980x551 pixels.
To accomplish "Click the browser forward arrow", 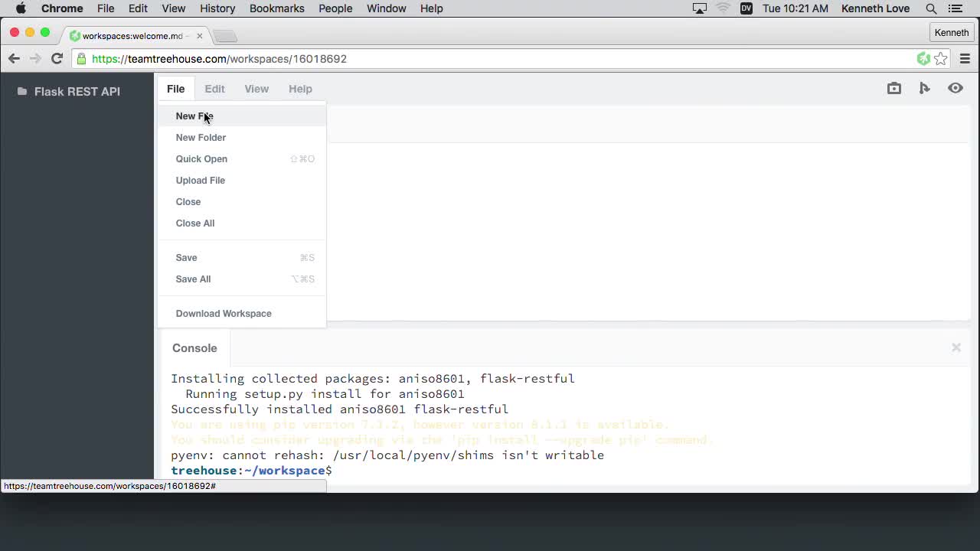I will click(35, 58).
